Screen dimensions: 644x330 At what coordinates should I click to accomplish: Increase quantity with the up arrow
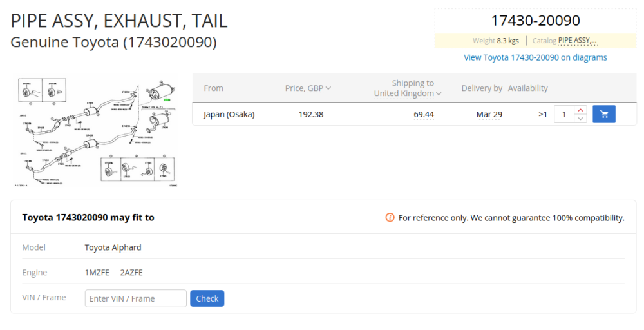(580, 110)
